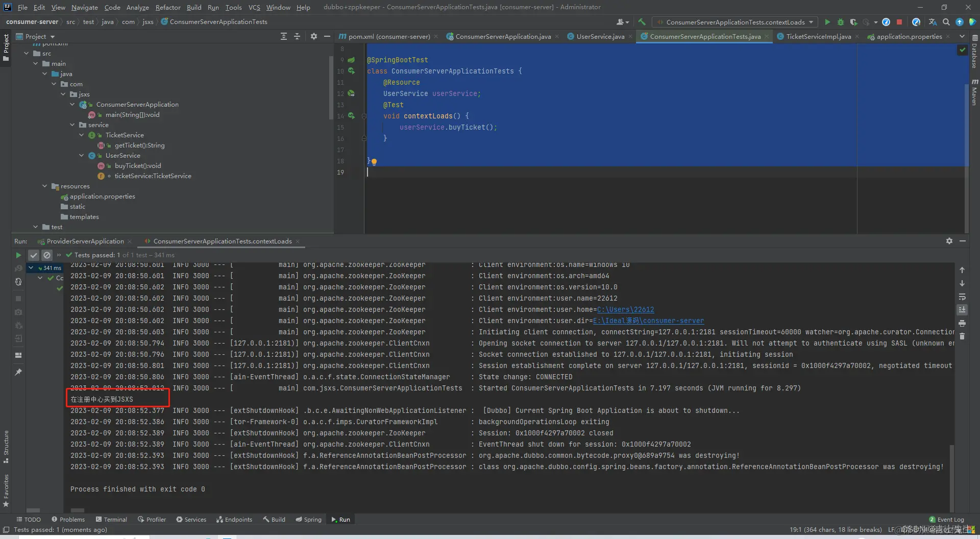Click the editor inspection checkmark widget

(962, 50)
